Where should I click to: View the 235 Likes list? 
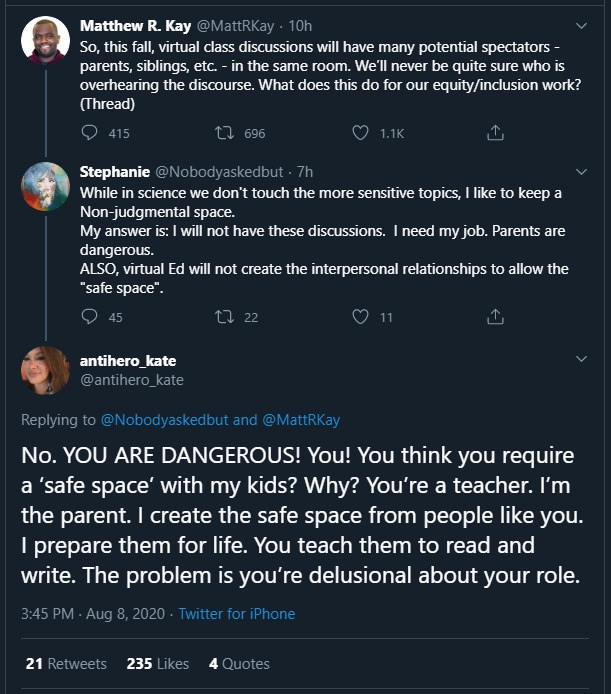pyautogui.click(x=158, y=663)
